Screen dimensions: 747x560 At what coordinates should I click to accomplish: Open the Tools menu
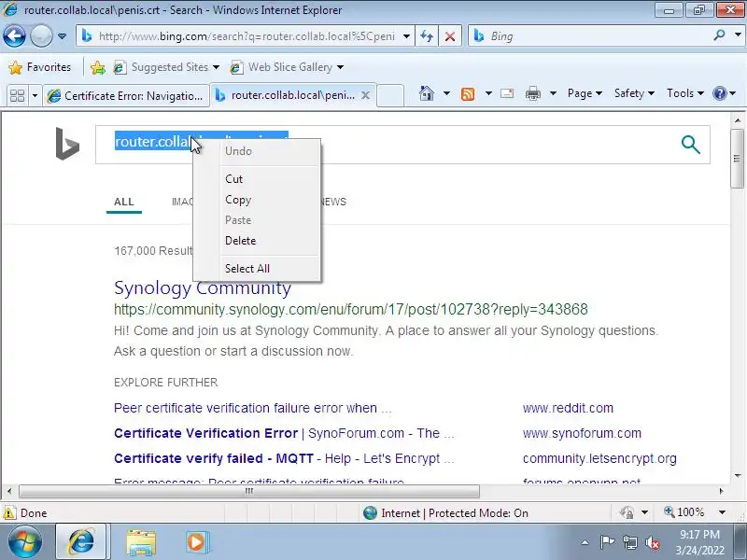pos(685,93)
